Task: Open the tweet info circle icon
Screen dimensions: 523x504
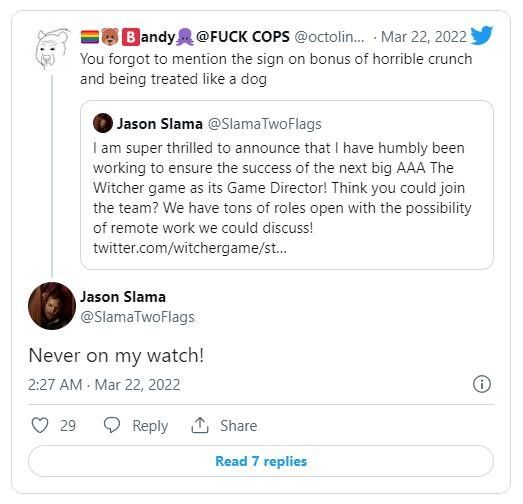Action: [x=482, y=384]
